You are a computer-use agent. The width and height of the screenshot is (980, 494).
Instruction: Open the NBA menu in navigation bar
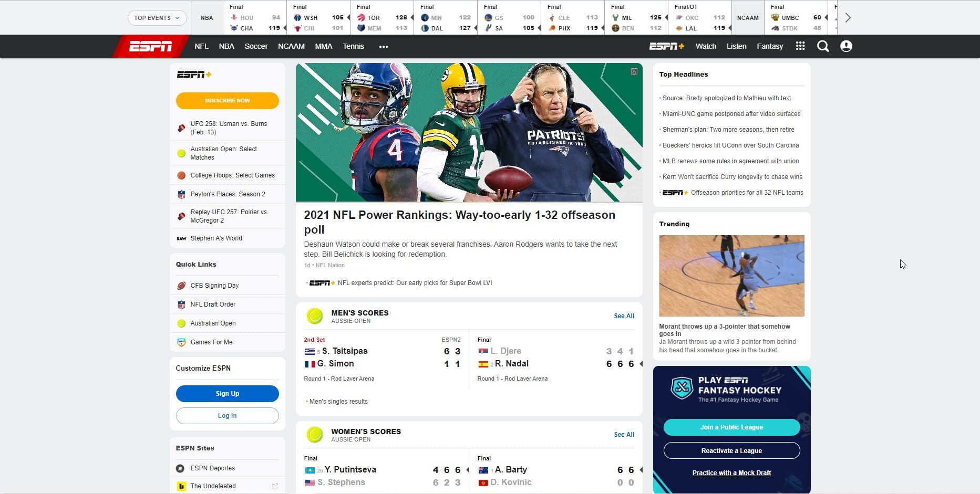[x=226, y=46]
